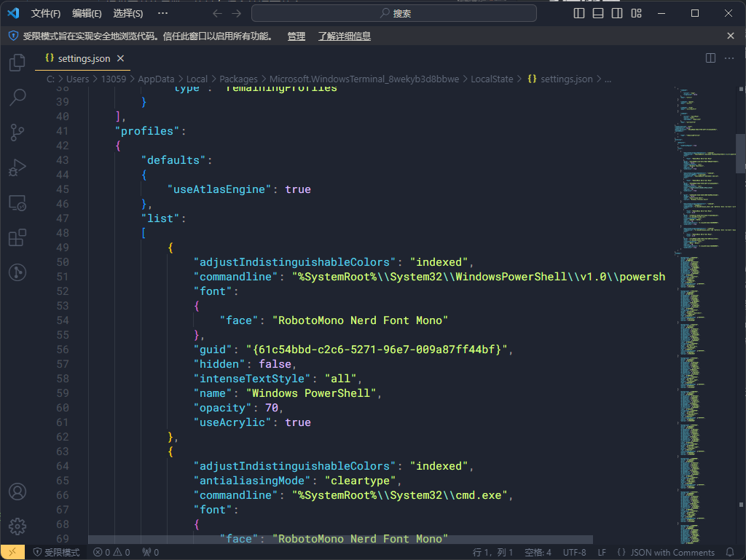The image size is (746, 560).
Task: Click the 了解详细信息 link
Action: (345, 36)
